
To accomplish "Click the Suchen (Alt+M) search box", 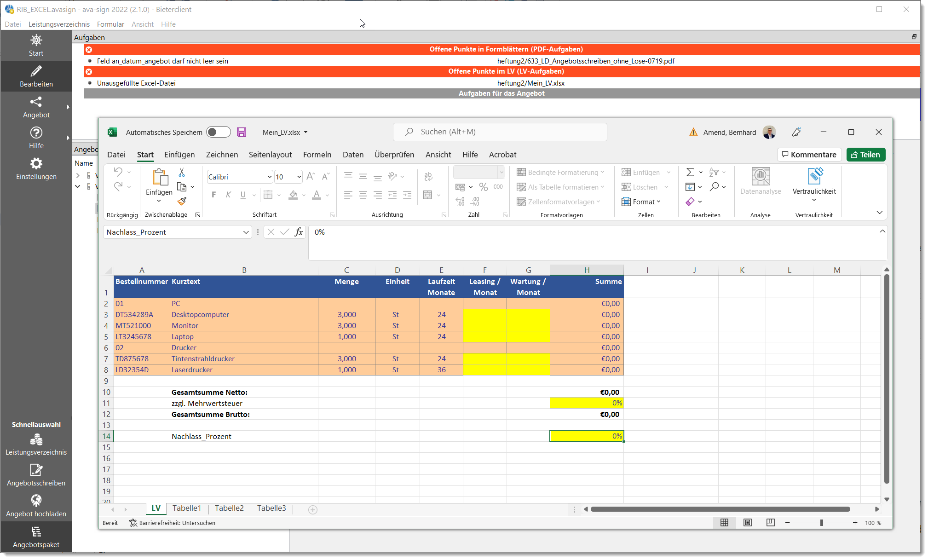I will [500, 132].
